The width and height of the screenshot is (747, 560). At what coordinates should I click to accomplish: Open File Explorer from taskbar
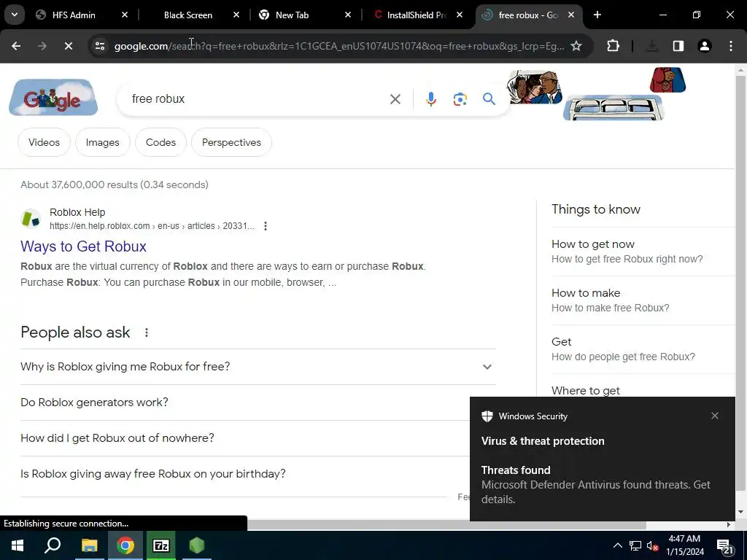point(89,545)
